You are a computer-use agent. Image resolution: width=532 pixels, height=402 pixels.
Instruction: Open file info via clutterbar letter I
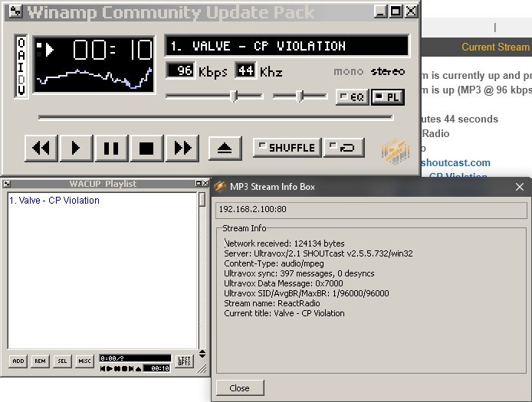click(x=21, y=67)
